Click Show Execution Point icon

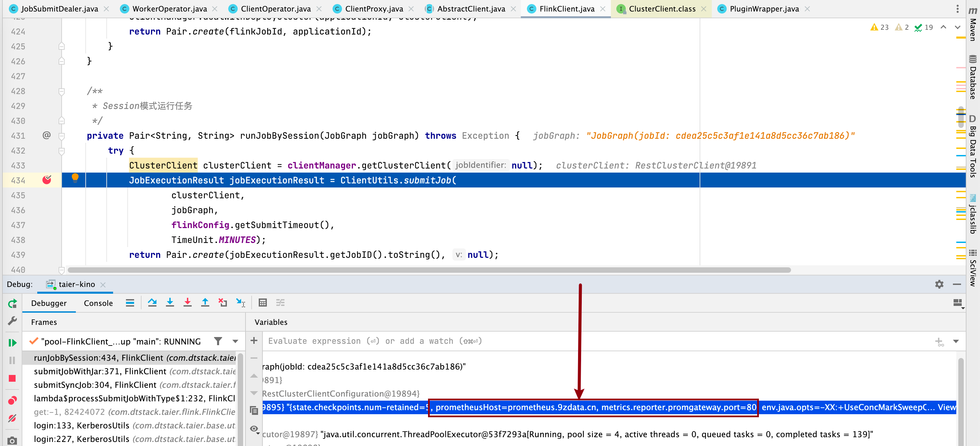coord(130,303)
